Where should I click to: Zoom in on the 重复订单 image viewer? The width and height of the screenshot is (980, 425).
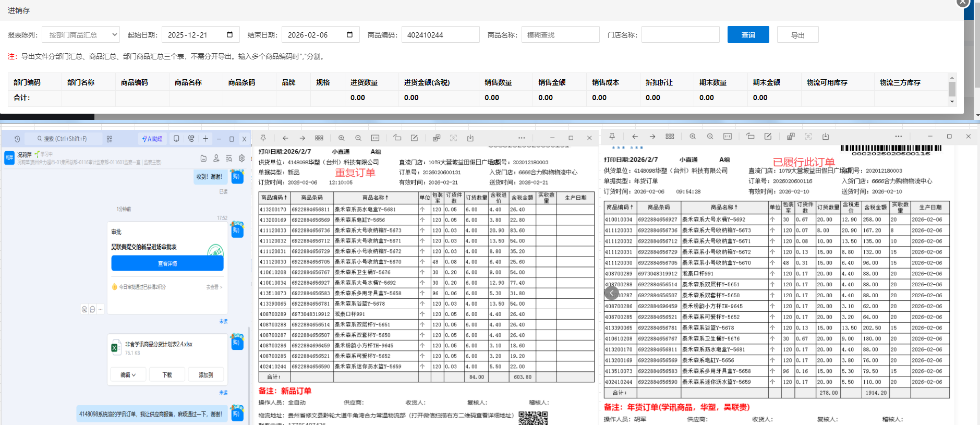(x=341, y=138)
